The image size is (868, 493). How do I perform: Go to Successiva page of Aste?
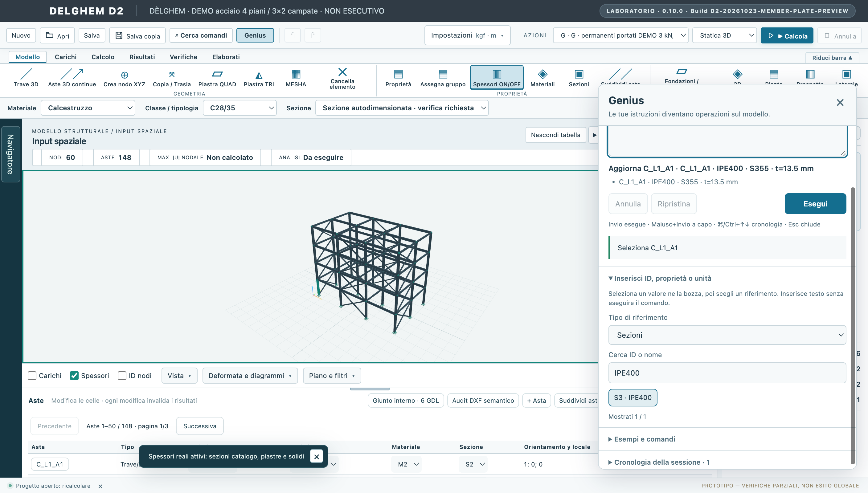tap(199, 426)
